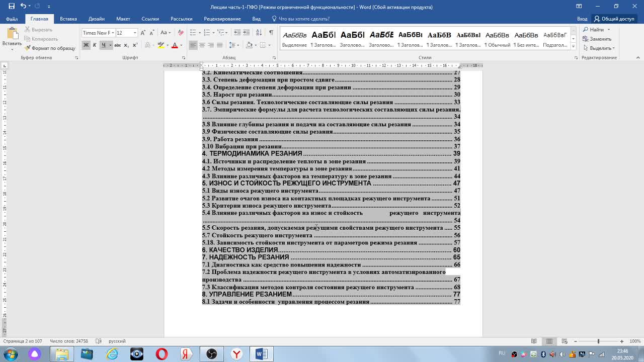Toggle underline formatting (Ч)
This screenshot has height=362, width=644.
point(103,45)
